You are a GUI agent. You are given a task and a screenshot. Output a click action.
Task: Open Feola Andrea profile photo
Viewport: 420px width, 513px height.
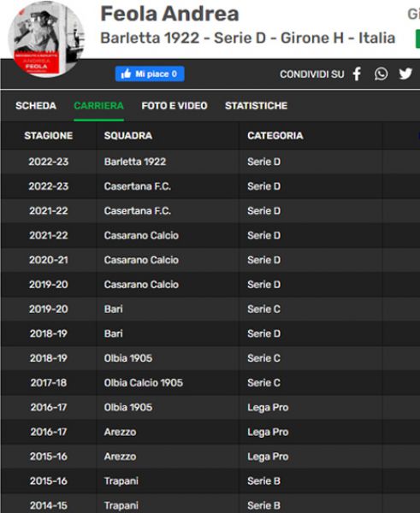(x=46, y=39)
